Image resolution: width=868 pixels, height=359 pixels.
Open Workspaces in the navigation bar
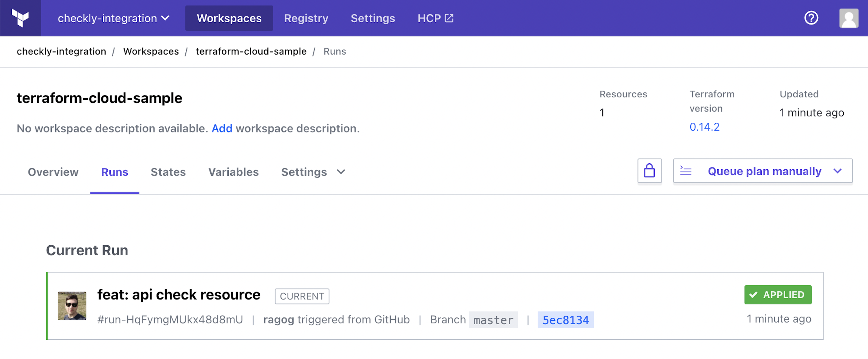tap(229, 18)
